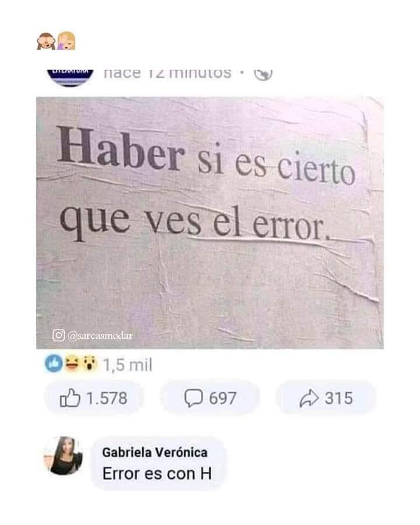The width and height of the screenshot is (420, 525).
Task: Click the 'hace 12 minutos' timestamp
Action: click(167, 73)
